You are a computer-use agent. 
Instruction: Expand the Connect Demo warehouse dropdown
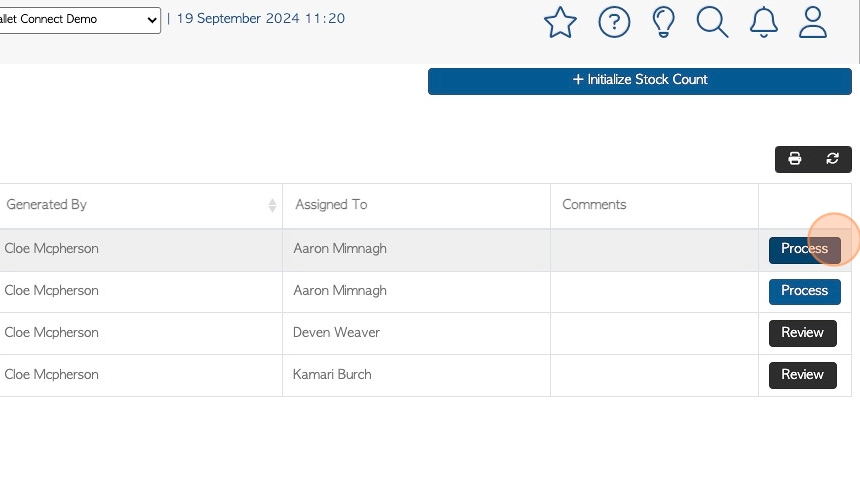pyautogui.click(x=80, y=20)
